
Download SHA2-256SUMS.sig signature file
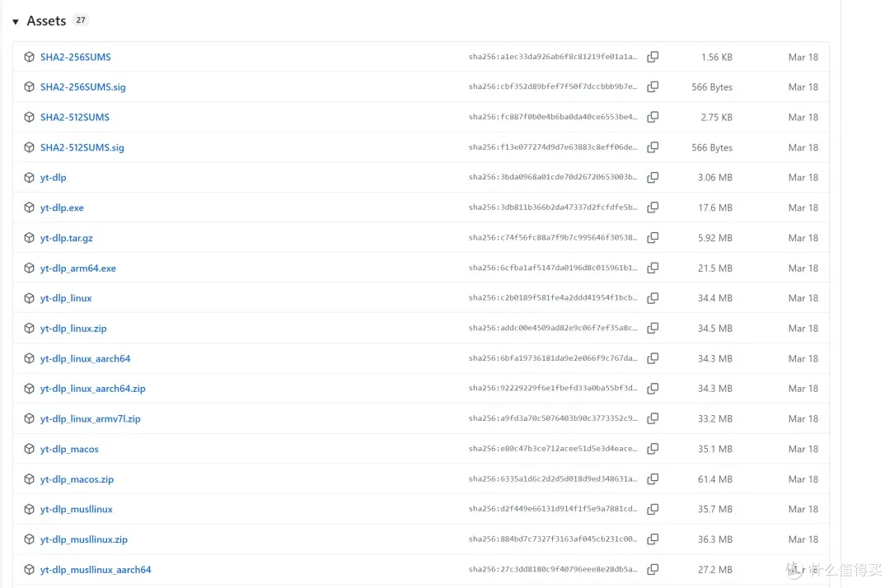coord(83,87)
